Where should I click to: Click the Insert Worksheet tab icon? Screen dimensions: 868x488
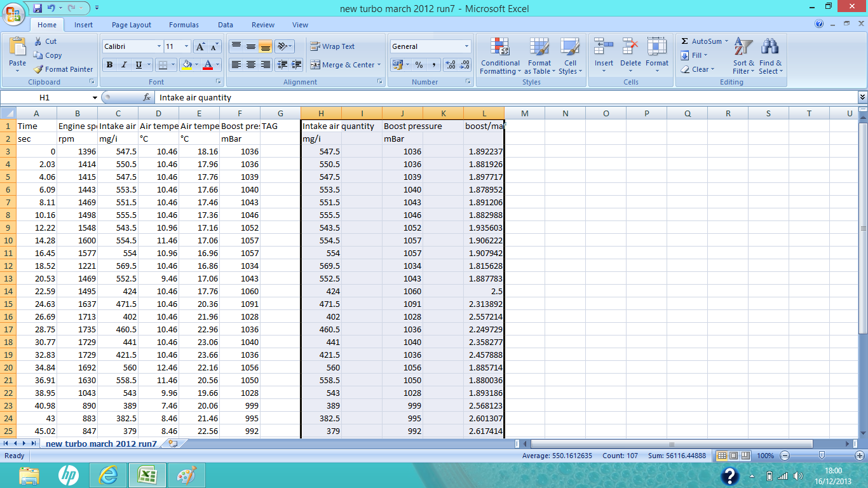coord(173,444)
